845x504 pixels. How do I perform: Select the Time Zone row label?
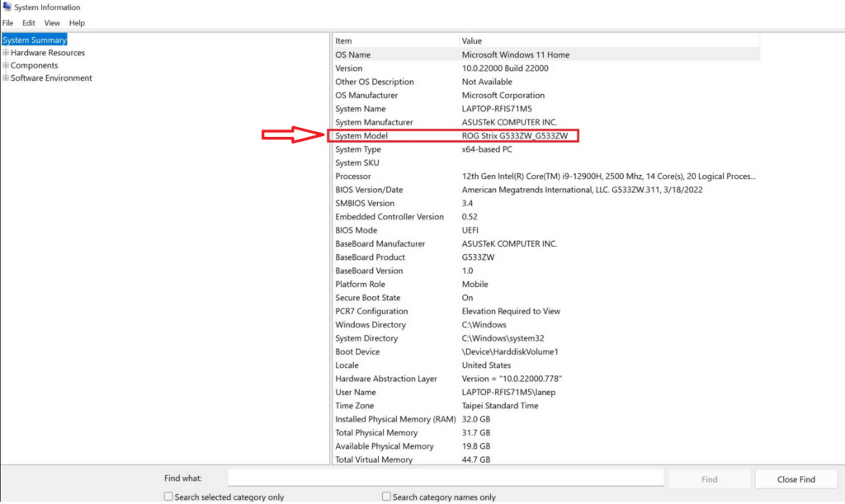355,406
